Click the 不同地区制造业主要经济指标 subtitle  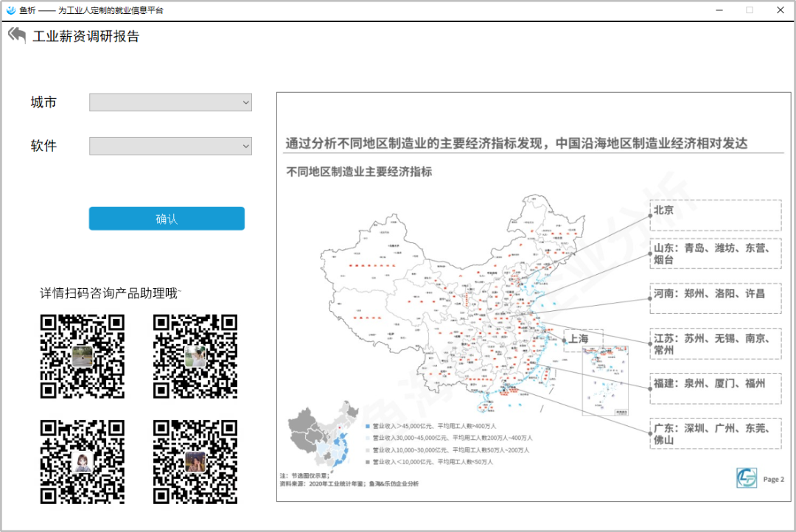(359, 172)
